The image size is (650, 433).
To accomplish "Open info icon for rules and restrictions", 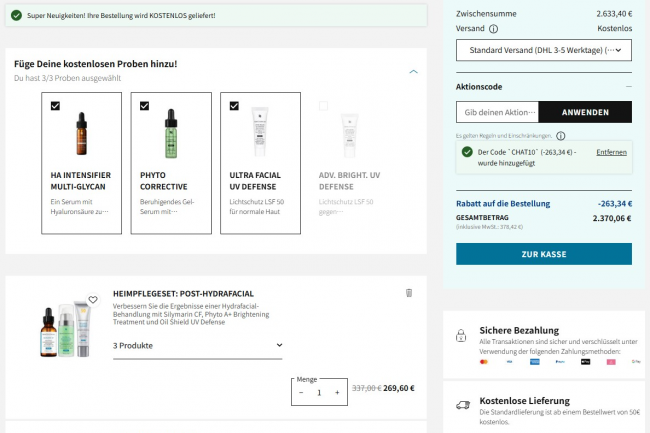I will click(x=560, y=135).
